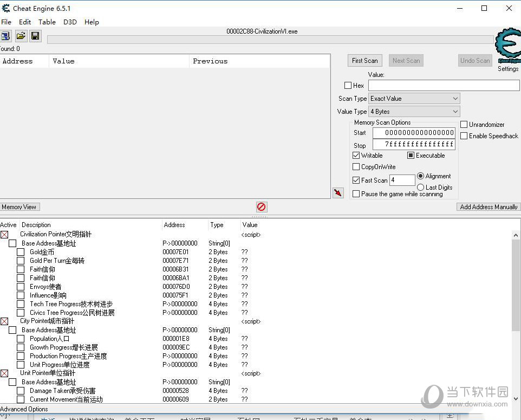Activate the Gold金币 entry checkbox

click(21, 252)
